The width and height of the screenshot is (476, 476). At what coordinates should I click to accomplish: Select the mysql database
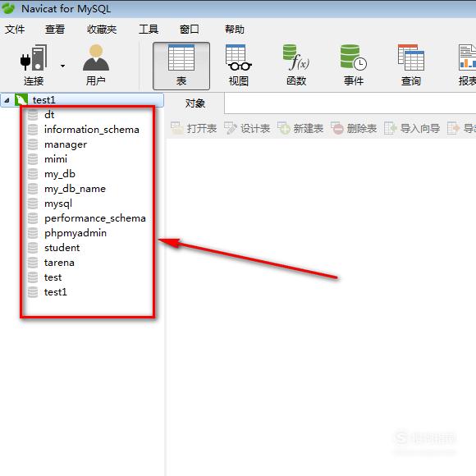[58, 204]
